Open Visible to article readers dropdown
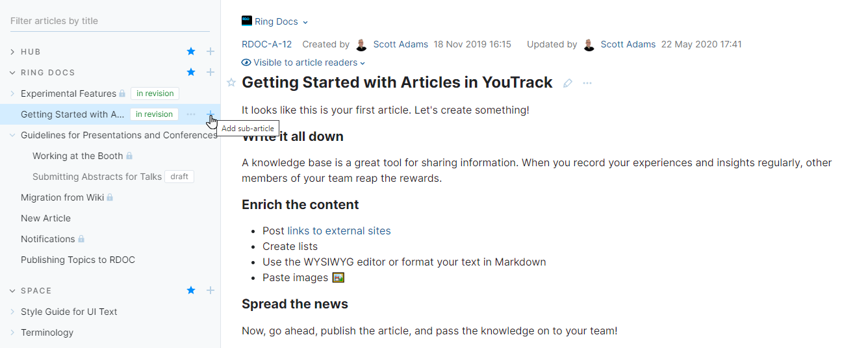Image resolution: width=868 pixels, height=348 pixels. coord(303,63)
